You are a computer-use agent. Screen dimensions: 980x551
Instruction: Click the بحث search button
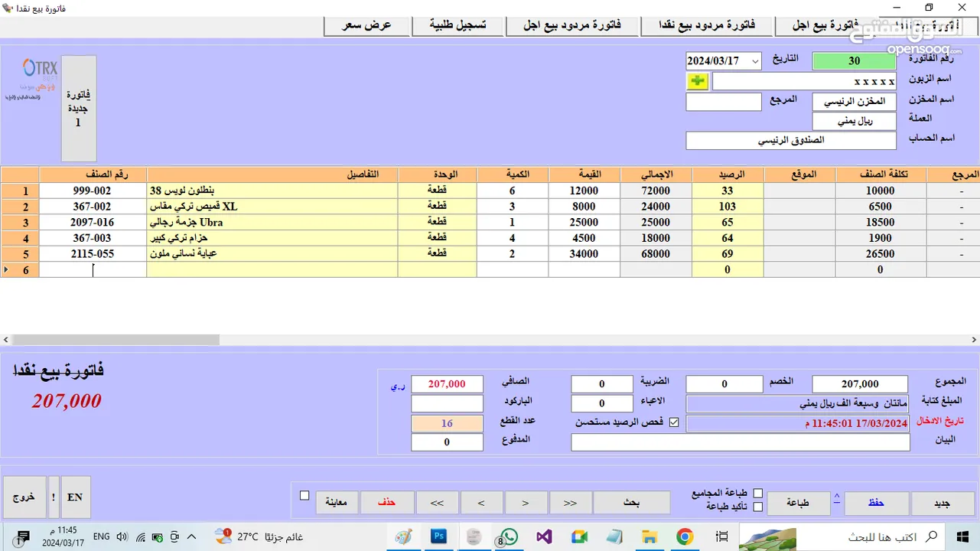(631, 503)
